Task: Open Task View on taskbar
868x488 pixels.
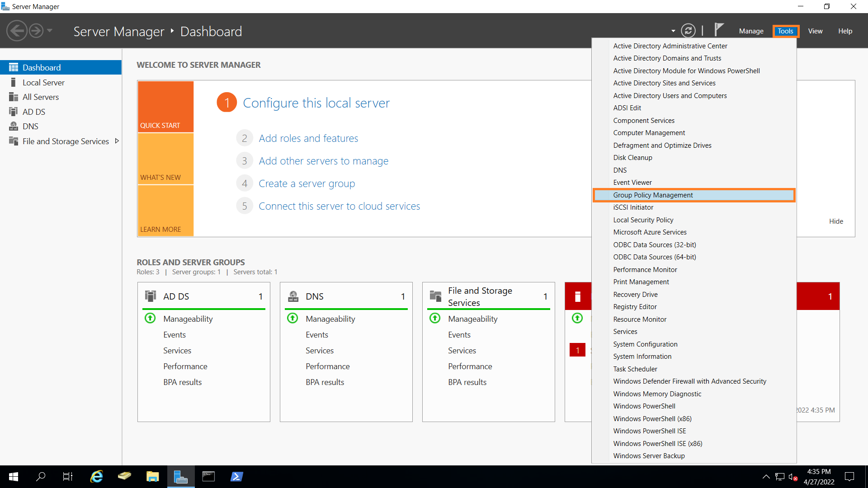Action: pyautogui.click(x=68, y=476)
